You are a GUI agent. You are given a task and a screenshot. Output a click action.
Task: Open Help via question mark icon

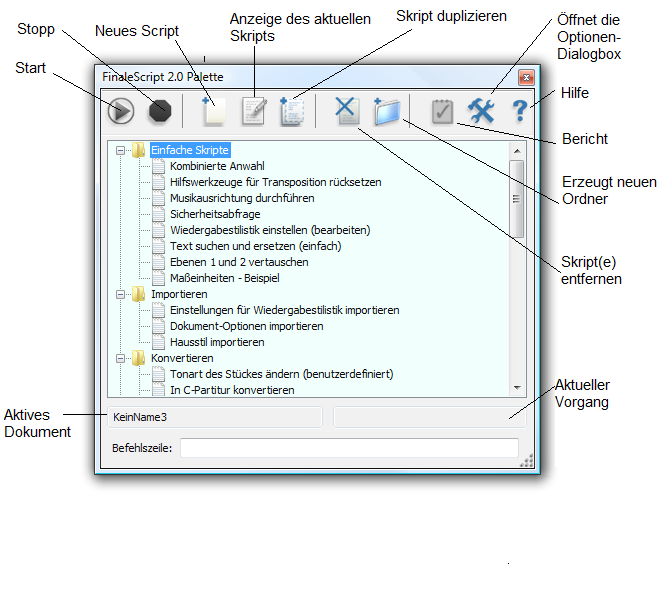520,111
